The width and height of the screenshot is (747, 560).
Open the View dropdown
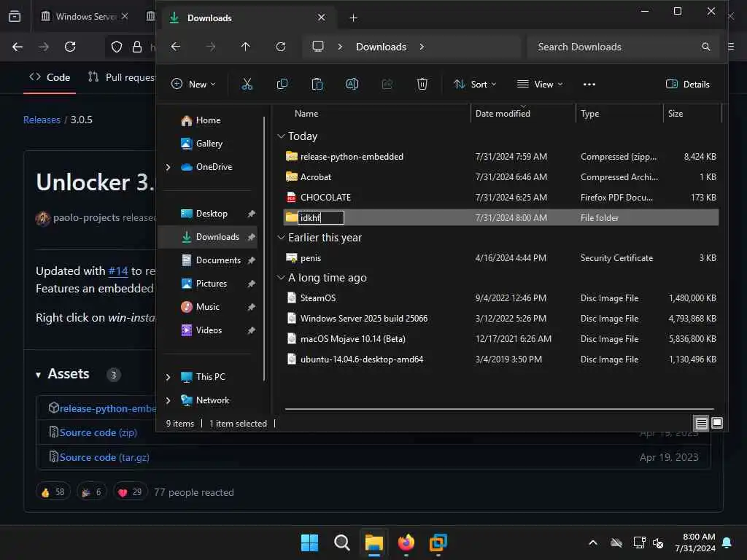(x=540, y=85)
